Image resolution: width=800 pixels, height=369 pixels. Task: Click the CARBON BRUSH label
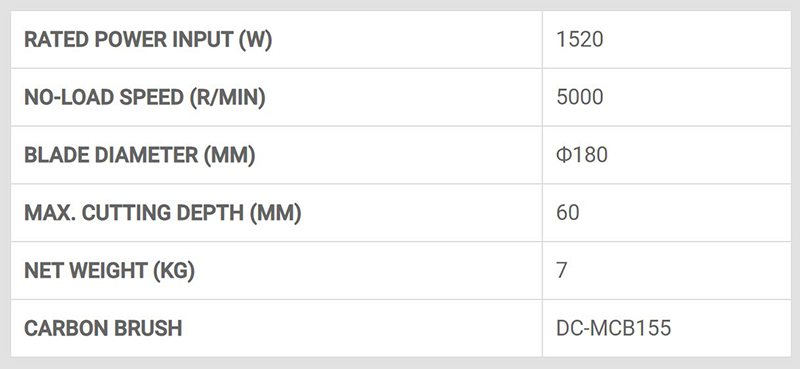pyautogui.click(x=103, y=328)
